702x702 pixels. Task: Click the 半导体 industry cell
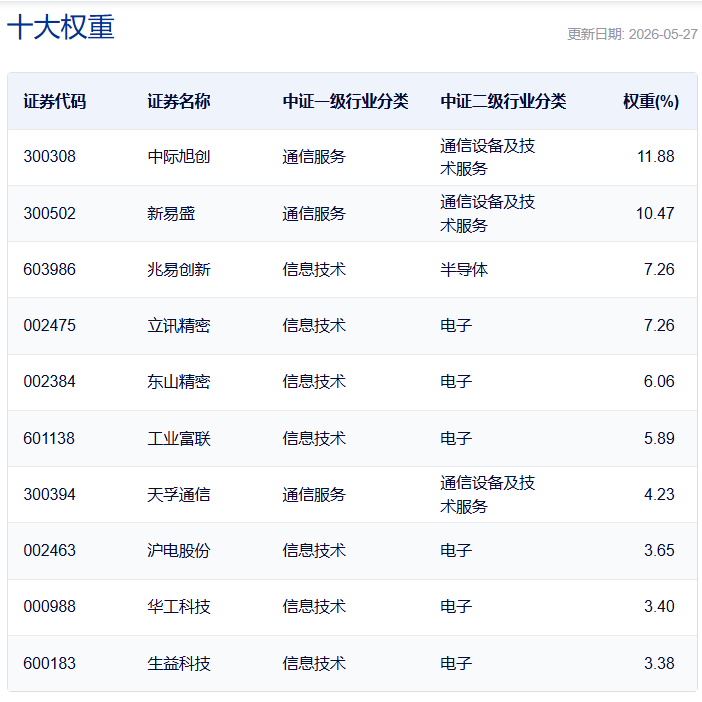(464, 270)
